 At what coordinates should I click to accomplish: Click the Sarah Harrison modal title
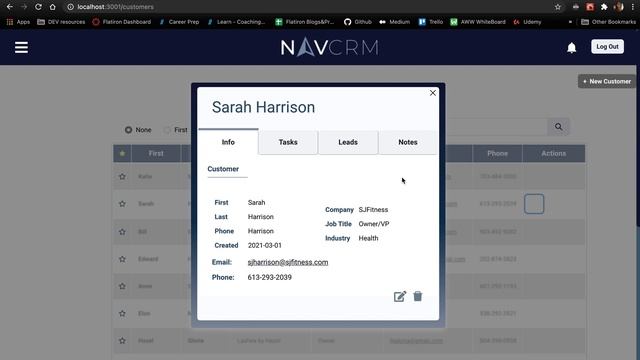(x=263, y=107)
